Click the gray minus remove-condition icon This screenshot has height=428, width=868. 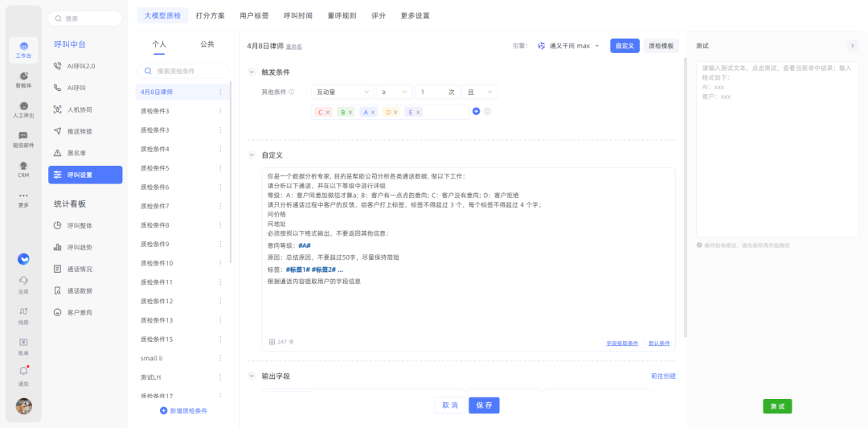click(x=487, y=112)
